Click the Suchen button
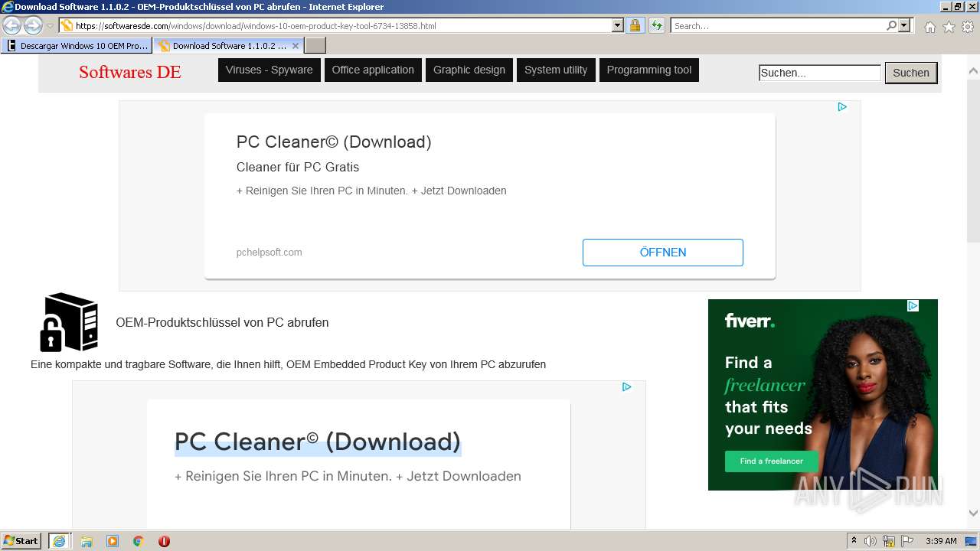 (911, 73)
